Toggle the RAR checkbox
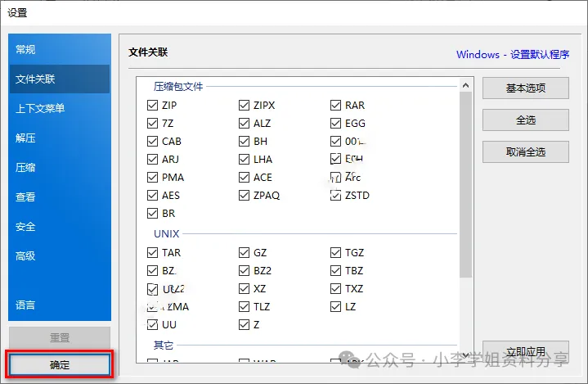The height and width of the screenshot is (384, 588). click(x=335, y=105)
